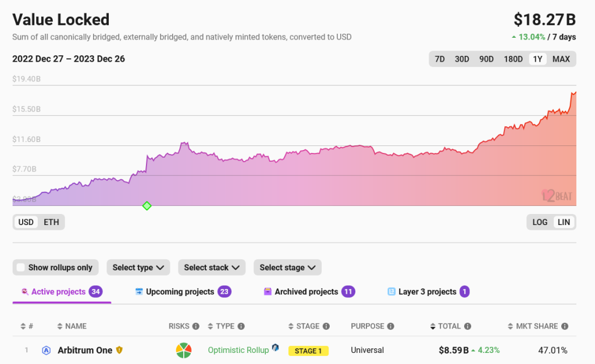Image resolution: width=595 pixels, height=364 pixels.
Task: Open the Select type dropdown
Action: click(138, 267)
